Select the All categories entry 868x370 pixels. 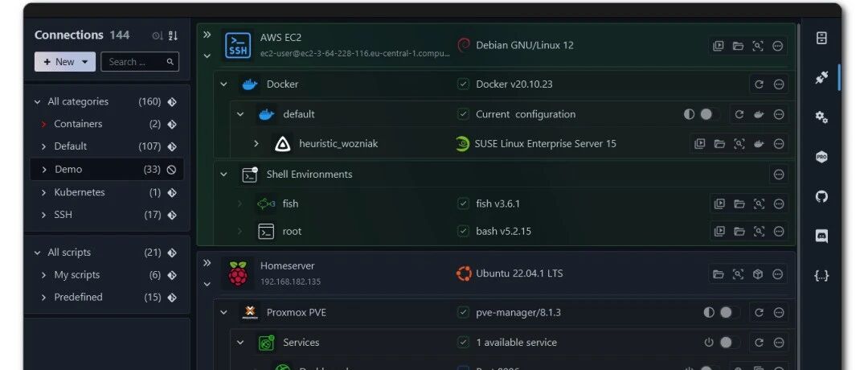[x=107, y=102]
